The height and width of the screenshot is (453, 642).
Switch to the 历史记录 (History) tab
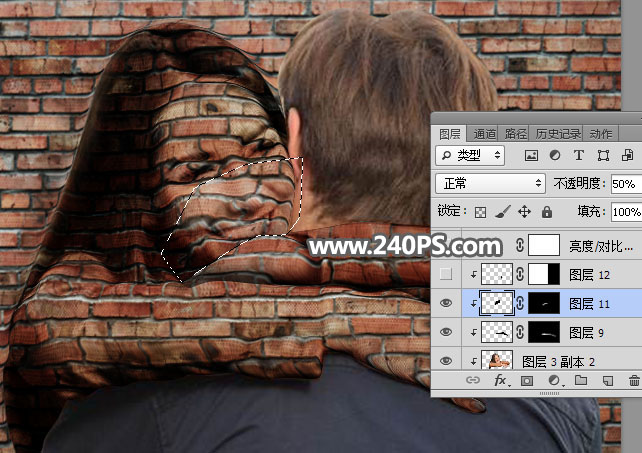[558, 134]
